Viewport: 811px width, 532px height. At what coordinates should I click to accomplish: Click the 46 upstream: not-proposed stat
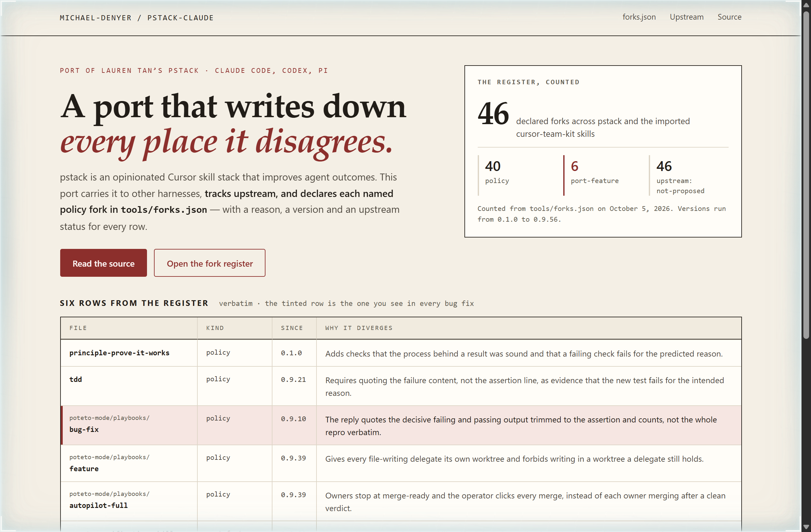coord(688,175)
